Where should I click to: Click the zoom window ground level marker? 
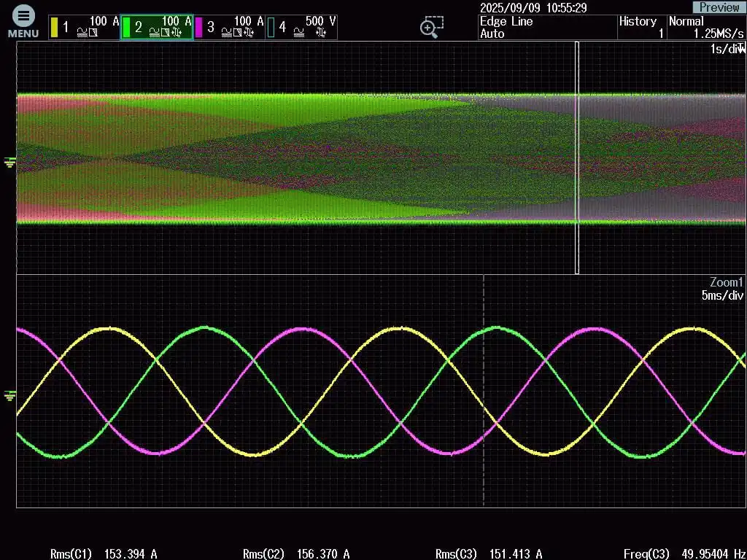pos(9,396)
